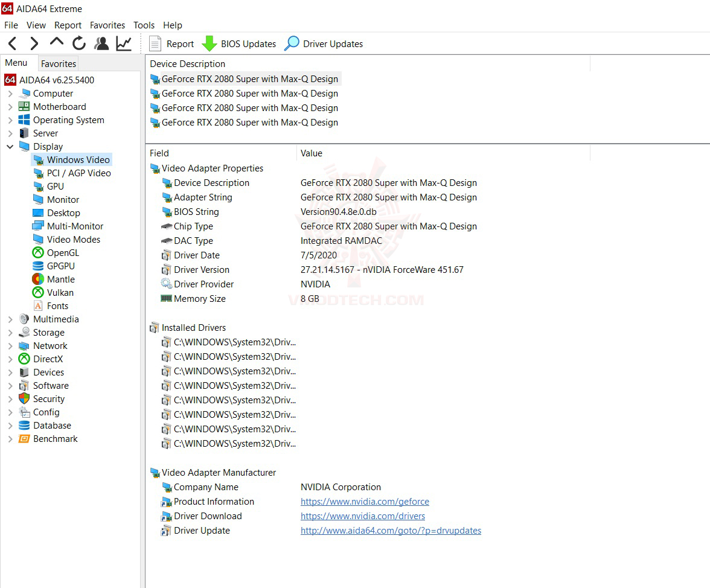Select the Multimedia icon in the tree
Screen dimensions: 710x588
point(24,319)
